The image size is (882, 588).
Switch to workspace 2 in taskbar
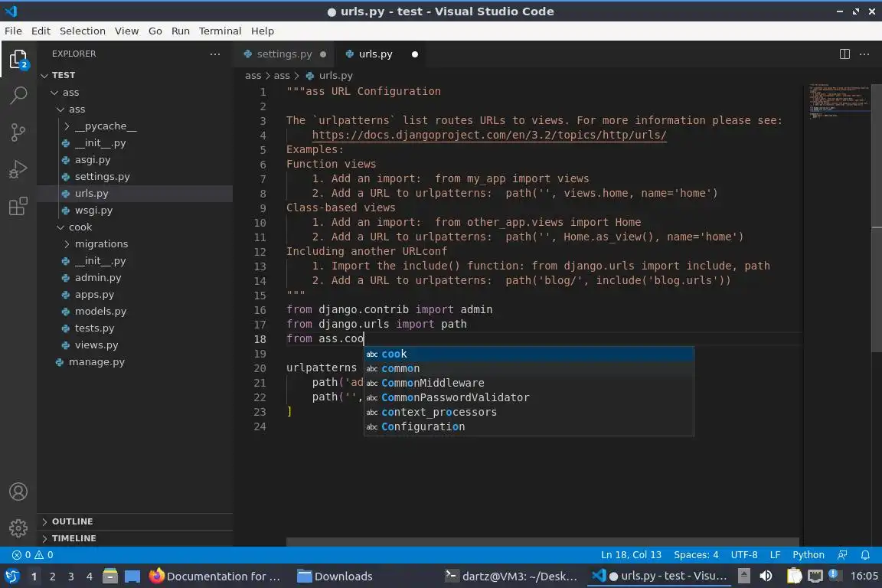pos(52,577)
